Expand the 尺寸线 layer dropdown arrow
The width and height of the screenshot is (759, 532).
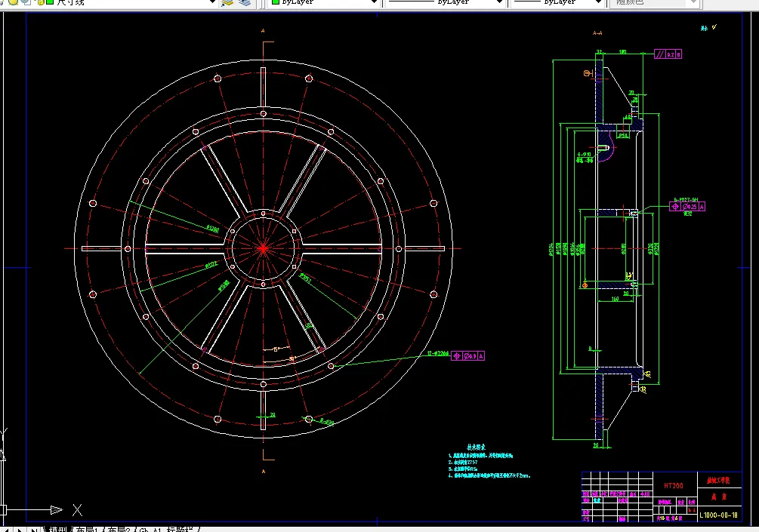(x=212, y=2)
